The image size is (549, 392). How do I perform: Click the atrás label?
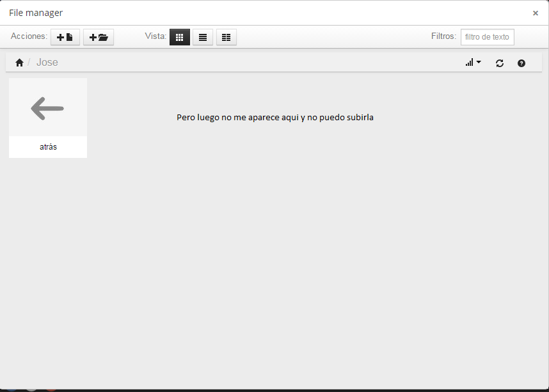[49, 147]
